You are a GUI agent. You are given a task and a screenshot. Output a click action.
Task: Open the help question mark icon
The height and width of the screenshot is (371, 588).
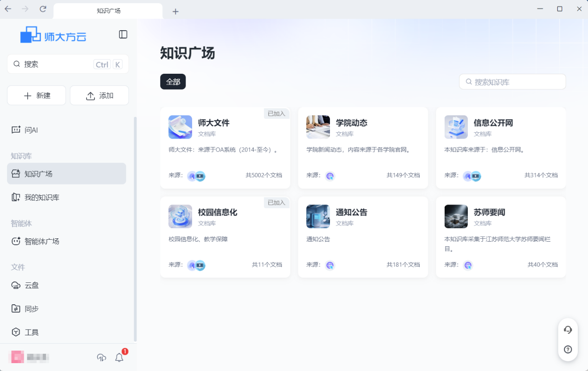pos(568,350)
